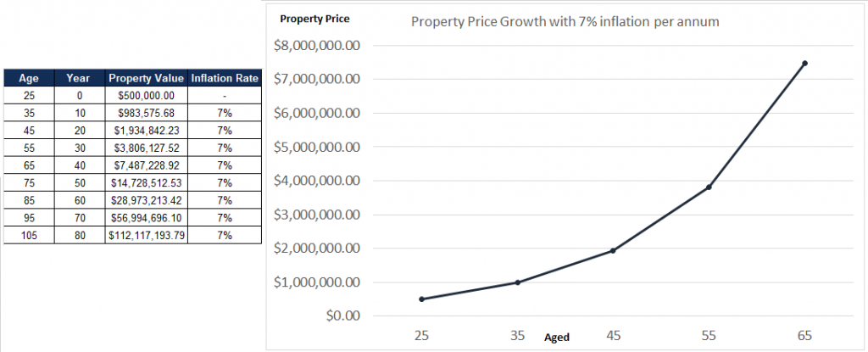Image resolution: width=868 pixels, height=352 pixels.
Task: Click the $112,117,193.79 cell
Action: (x=147, y=235)
